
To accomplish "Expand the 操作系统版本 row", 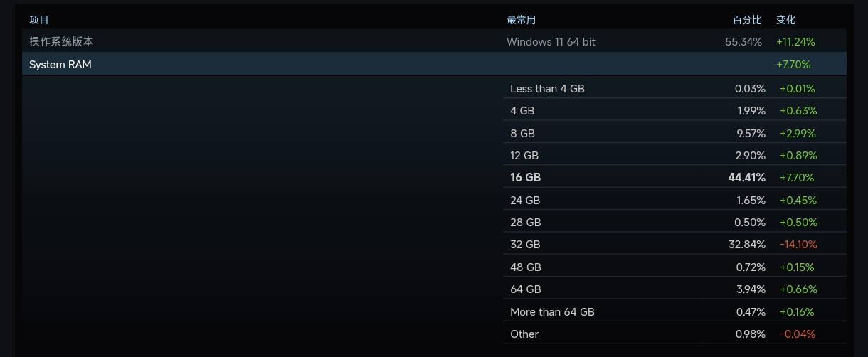I will 61,42.
